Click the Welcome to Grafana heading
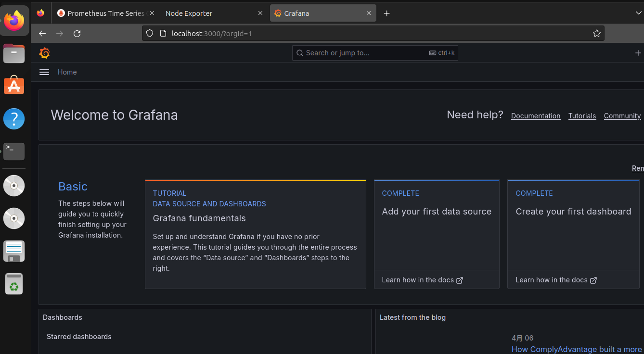Image resolution: width=644 pixels, height=354 pixels. [x=114, y=115]
